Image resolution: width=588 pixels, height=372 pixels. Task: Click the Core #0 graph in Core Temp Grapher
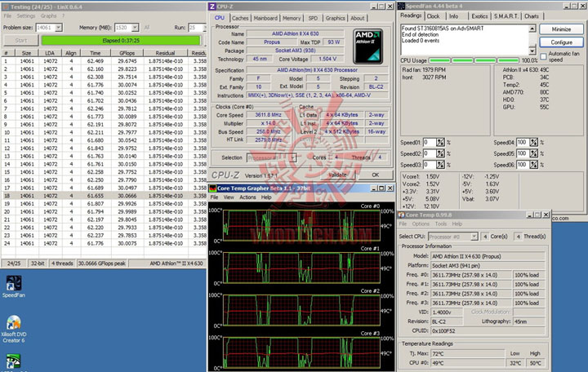301,225
